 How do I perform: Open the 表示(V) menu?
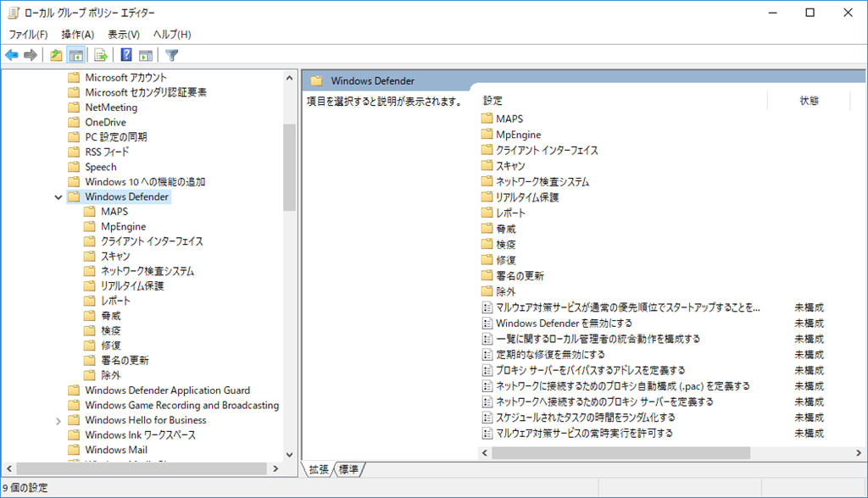click(124, 35)
